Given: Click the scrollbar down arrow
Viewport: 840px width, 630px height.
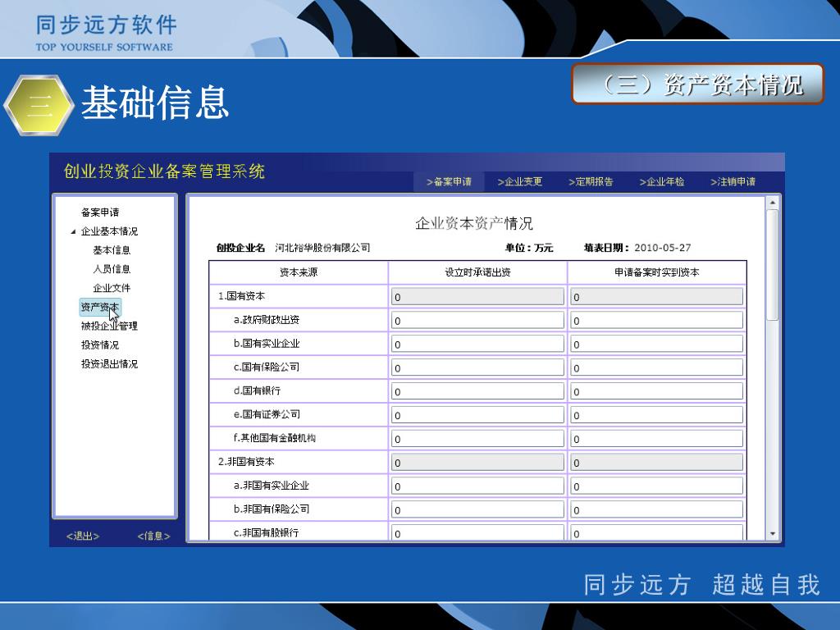Looking at the screenshot, I should pos(772,534).
